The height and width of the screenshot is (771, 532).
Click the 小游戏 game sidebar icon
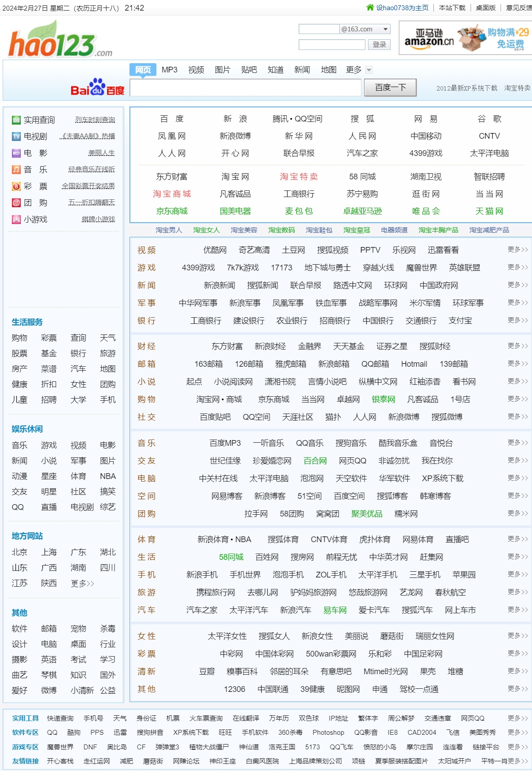click(x=16, y=219)
